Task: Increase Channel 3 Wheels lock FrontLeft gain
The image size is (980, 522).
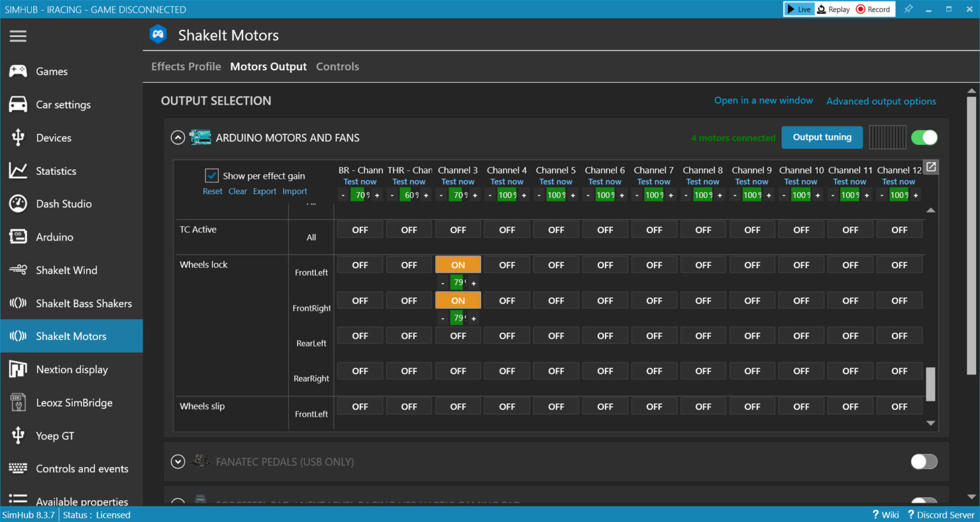Action: pos(474,283)
